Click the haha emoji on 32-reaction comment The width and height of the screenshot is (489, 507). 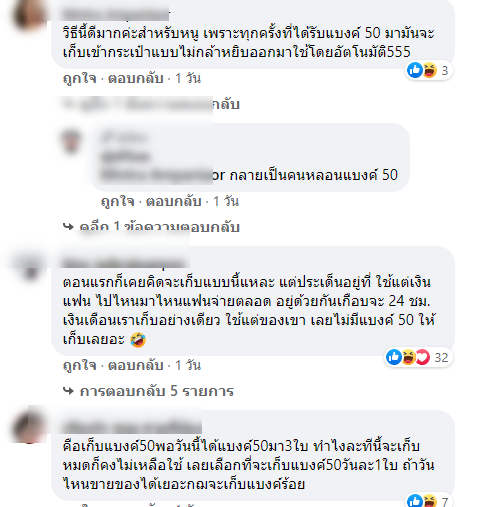pyautogui.click(x=408, y=357)
